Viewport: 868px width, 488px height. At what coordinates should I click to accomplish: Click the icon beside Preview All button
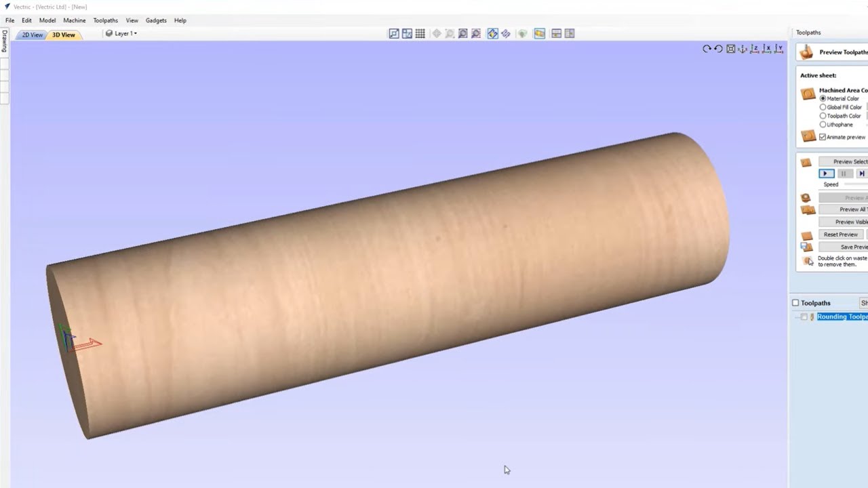807,210
